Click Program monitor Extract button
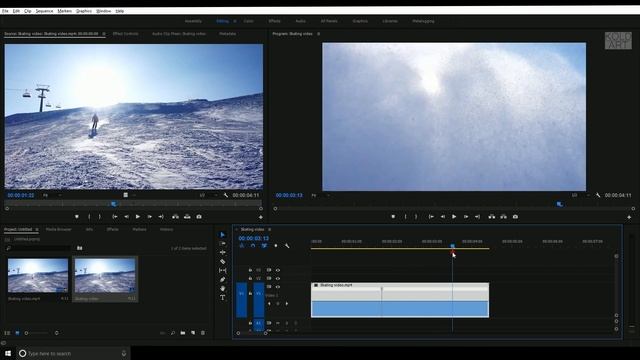The width and height of the screenshot is (640, 360). click(x=503, y=217)
